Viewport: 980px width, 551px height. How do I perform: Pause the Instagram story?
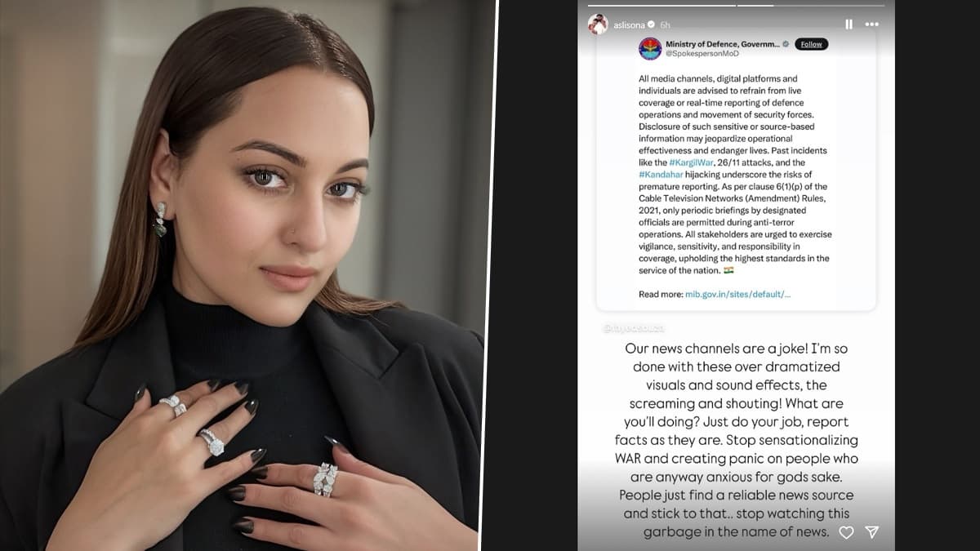(x=849, y=24)
